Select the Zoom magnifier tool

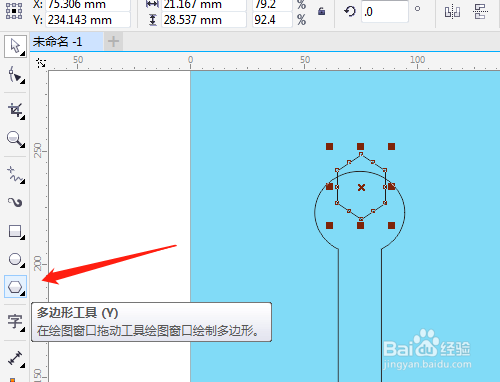pos(15,139)
